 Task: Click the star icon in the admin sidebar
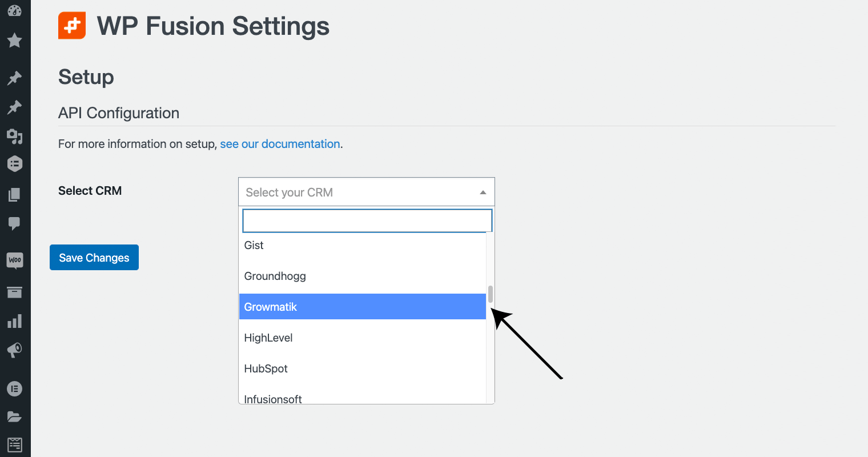pos(15,40)
